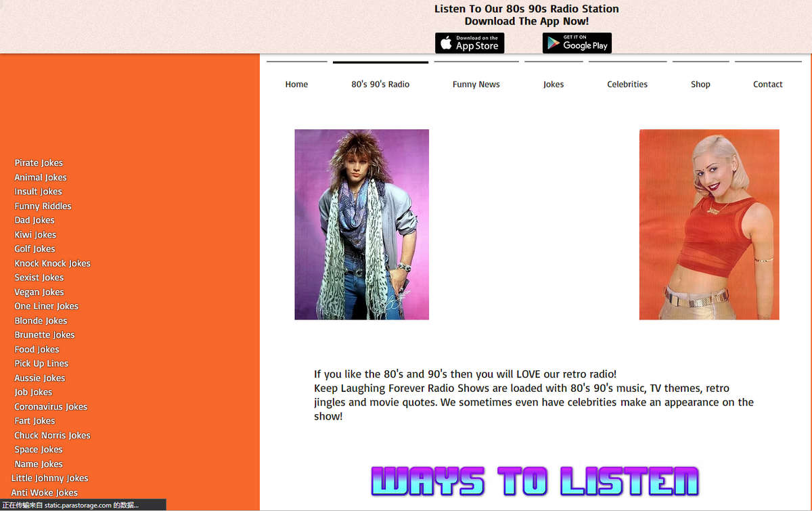Open Job Jokes link

[x=33, y=393]
